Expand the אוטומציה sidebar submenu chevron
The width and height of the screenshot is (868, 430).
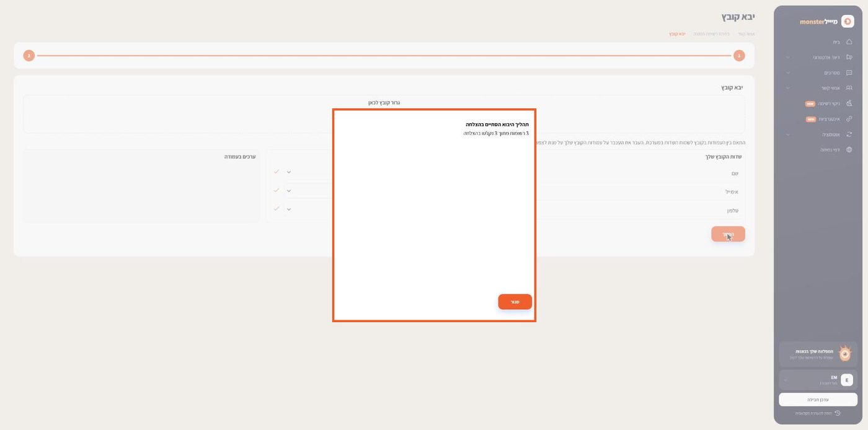click(x=788, y=134)
